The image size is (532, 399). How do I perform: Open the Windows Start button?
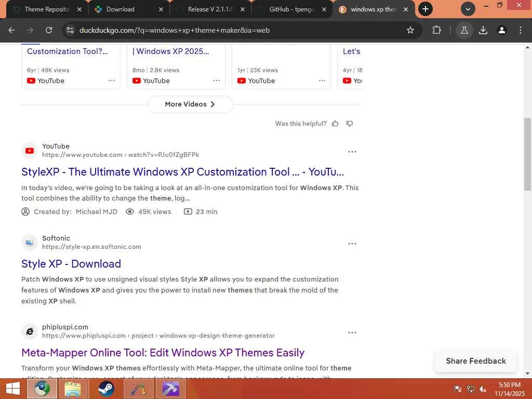pos(13,389)
